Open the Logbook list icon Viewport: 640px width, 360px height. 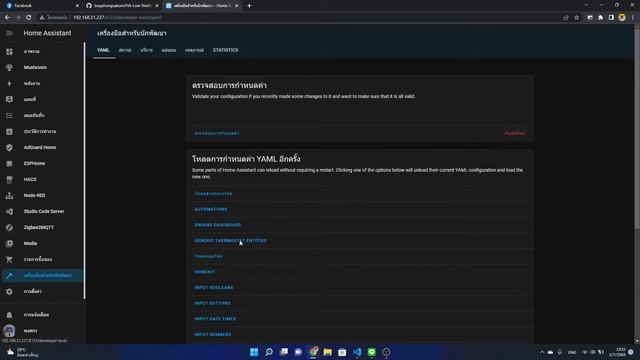(x=9, y=116)
